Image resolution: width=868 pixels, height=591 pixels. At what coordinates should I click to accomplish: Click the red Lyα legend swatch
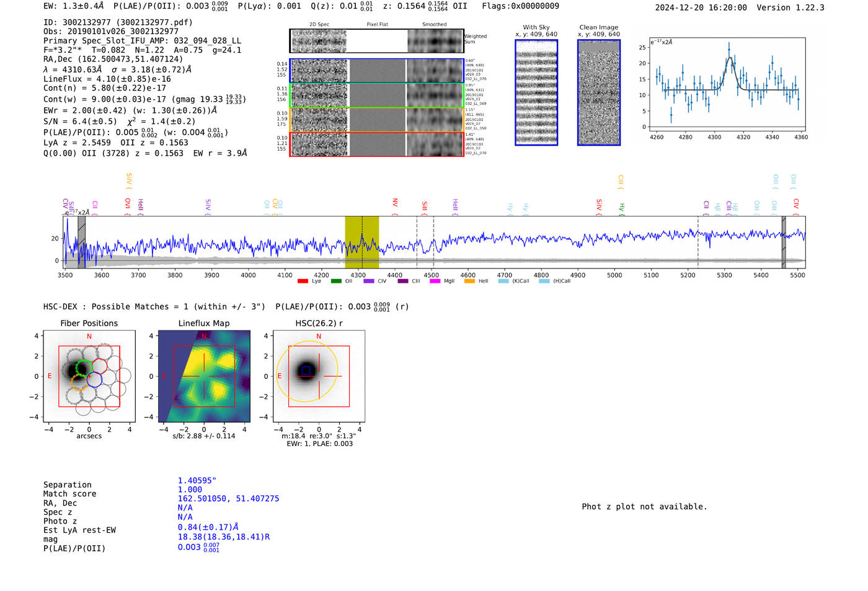coord(303,282)
